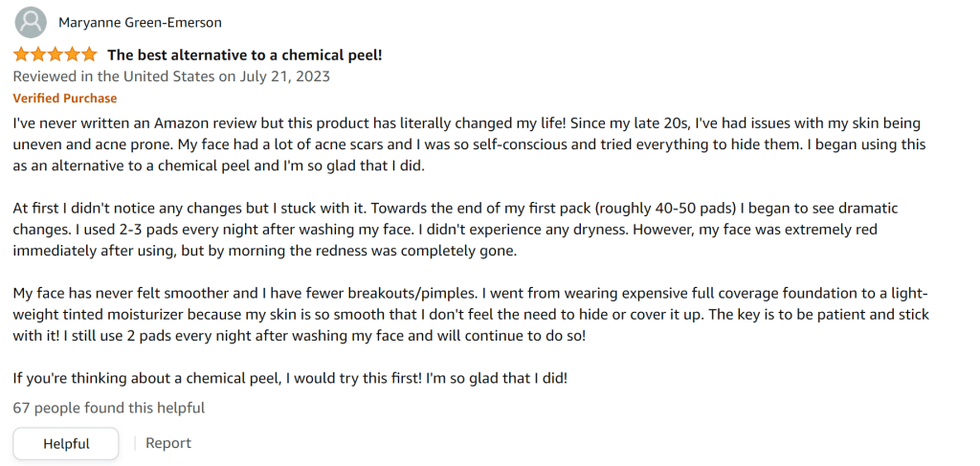Click the fourth star in the rating
980x466 pixels.
[72, 55]
